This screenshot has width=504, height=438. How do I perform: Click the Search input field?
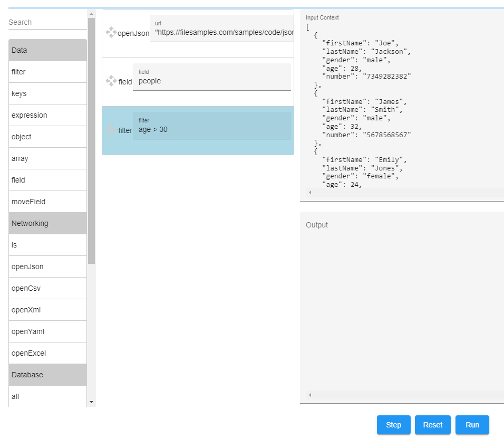point(47,22)
